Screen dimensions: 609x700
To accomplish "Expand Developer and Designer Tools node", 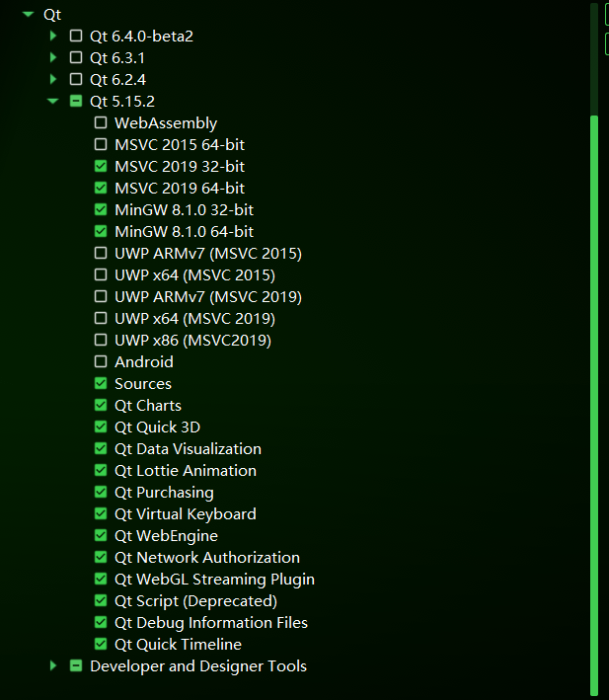I will [53, 665].
